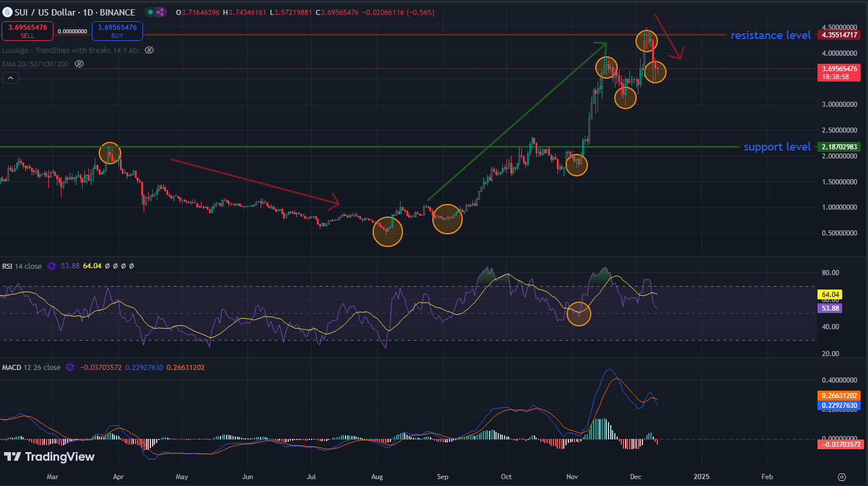Image resolution: width=868 pixels, height=486 pixels.
Task: Click the green 2.18702983 support price label
Action: pos(839,147)
